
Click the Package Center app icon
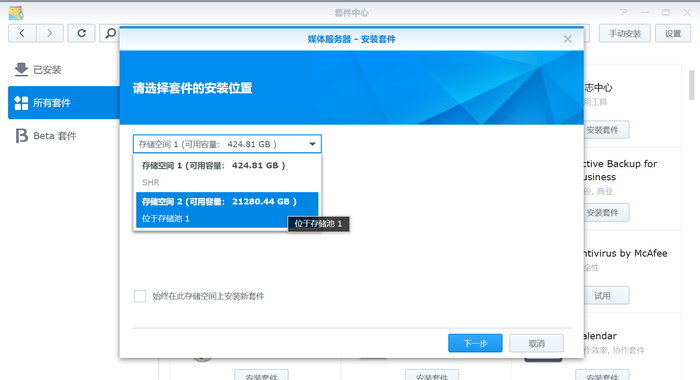(x=16, y=13)
